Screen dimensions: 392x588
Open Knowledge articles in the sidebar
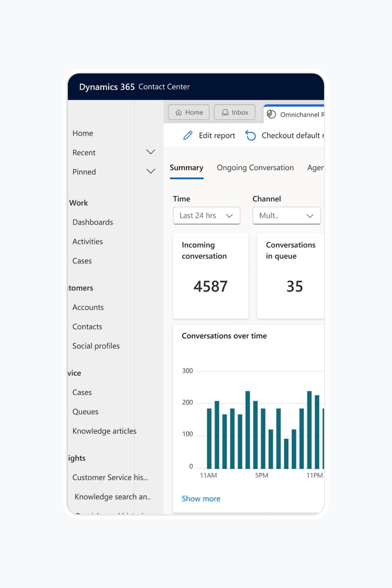click(x=104, y=431)
